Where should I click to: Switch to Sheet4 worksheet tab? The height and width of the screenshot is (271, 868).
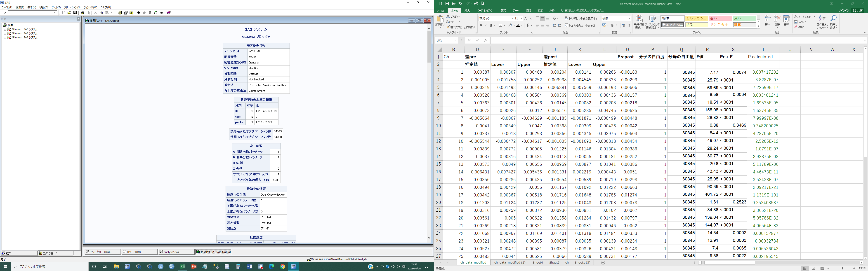pyautogui.click(x=538, y=263)
